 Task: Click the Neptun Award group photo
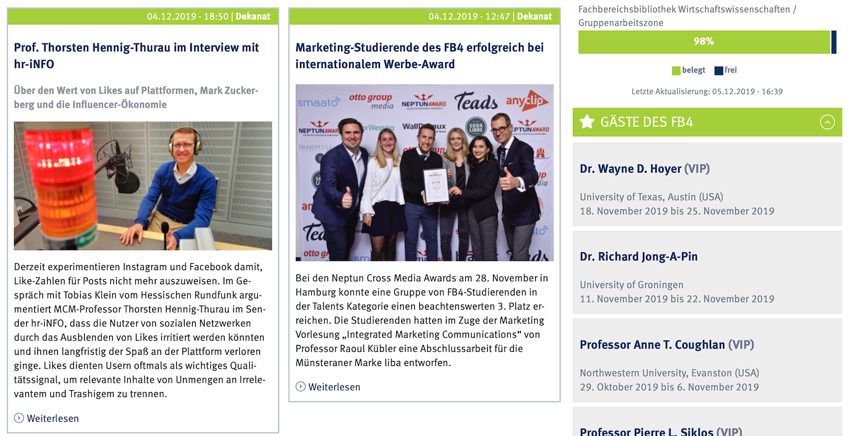pos(425,173)
